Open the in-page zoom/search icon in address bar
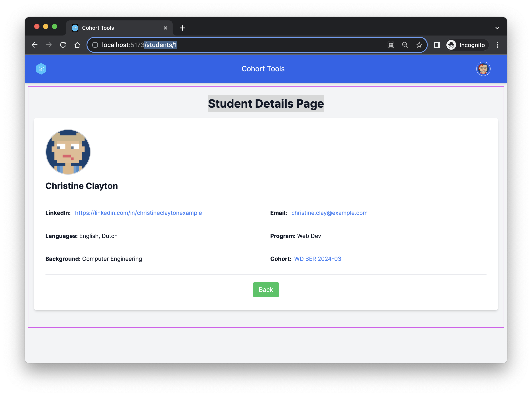Screen dimensions: 532x396 click(405, 45)
